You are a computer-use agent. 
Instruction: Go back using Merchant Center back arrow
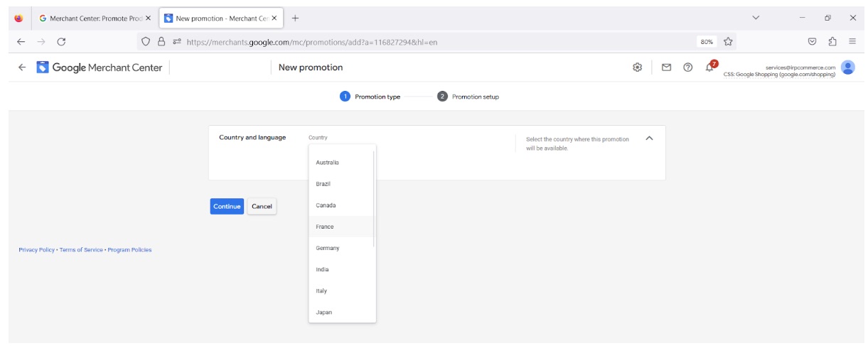(x=22, y=67)
